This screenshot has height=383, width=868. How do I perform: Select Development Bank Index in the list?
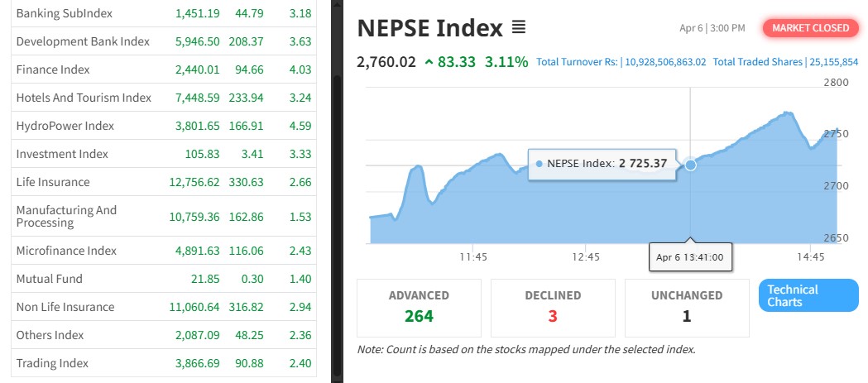[83, 41]
